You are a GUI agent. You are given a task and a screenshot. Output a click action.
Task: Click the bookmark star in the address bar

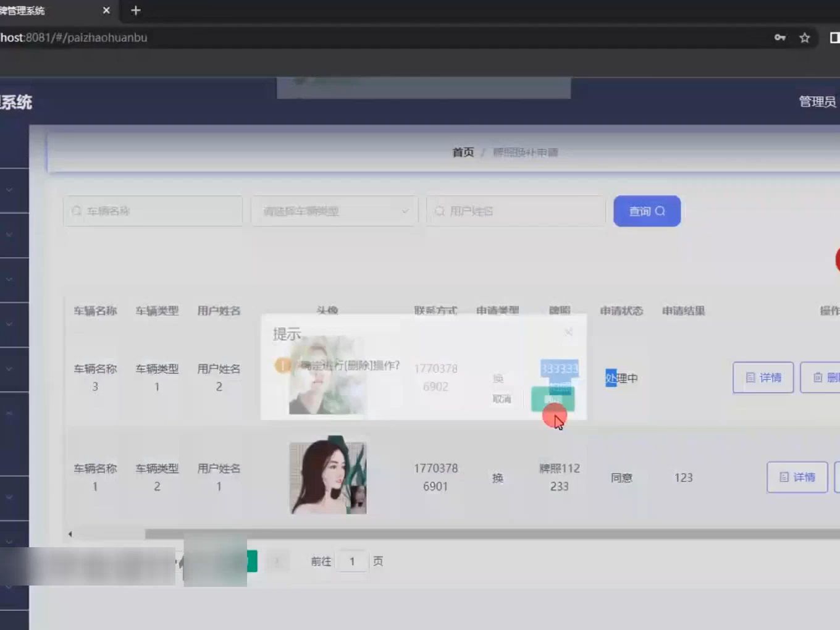(805, 38)
